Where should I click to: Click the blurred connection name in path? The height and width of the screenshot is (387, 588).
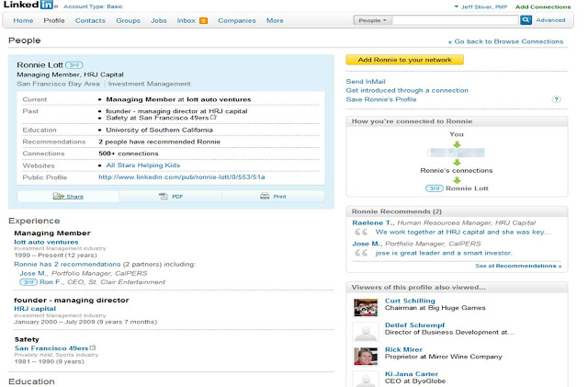456,153
